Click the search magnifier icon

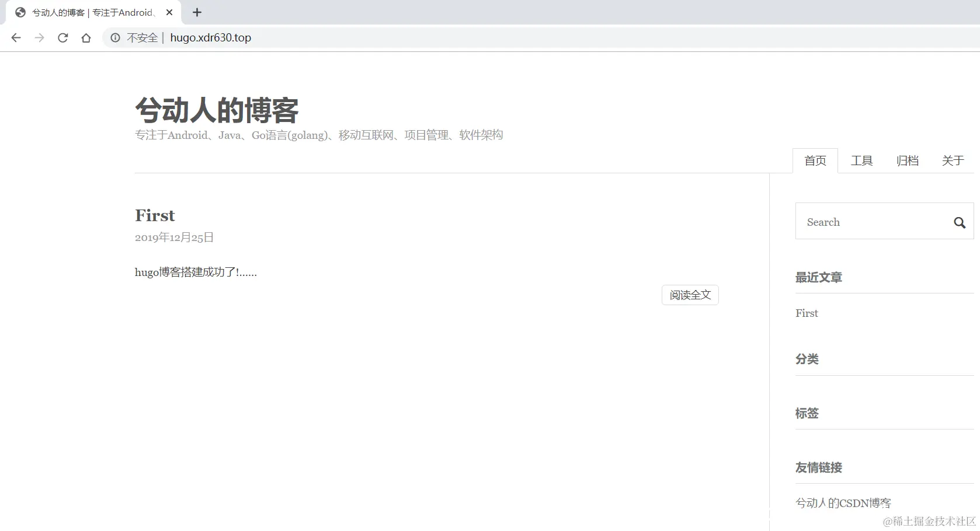click(959, 222)
